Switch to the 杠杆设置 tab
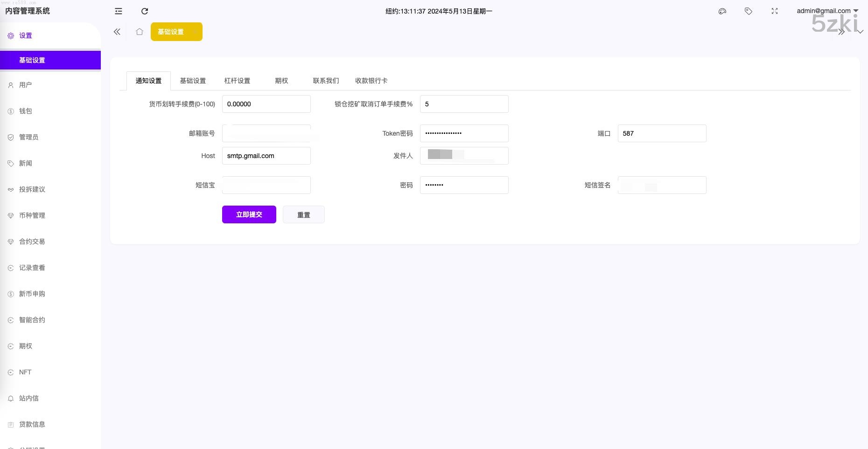The height and width of the screenshot is (449, 868). (237, 81)
